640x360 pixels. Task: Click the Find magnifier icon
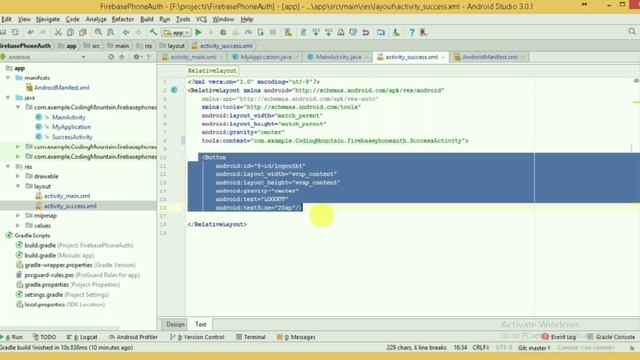[x=98, y=32]
